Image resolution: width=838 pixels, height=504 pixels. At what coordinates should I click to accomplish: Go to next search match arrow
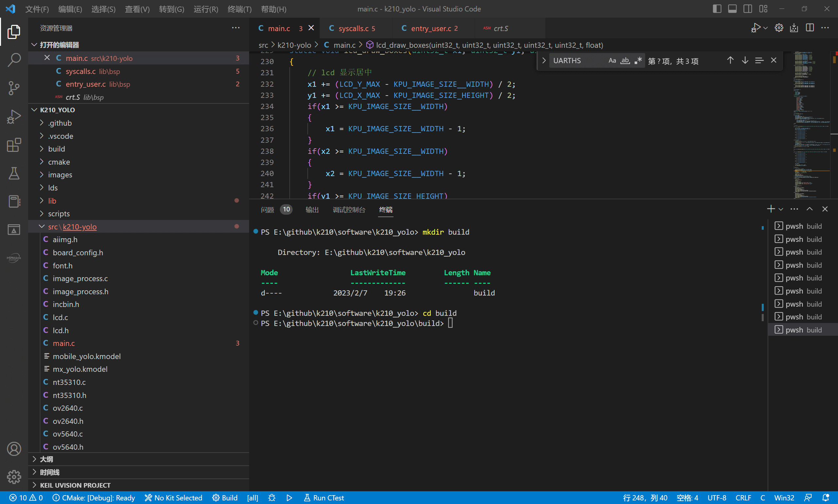(x=745, y=61)
